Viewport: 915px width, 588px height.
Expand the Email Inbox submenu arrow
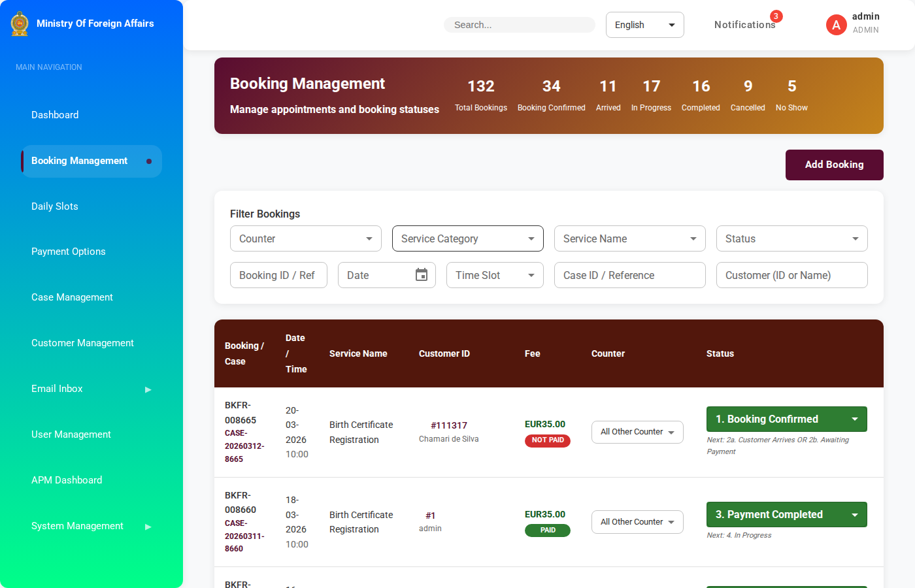pos(148,389)
